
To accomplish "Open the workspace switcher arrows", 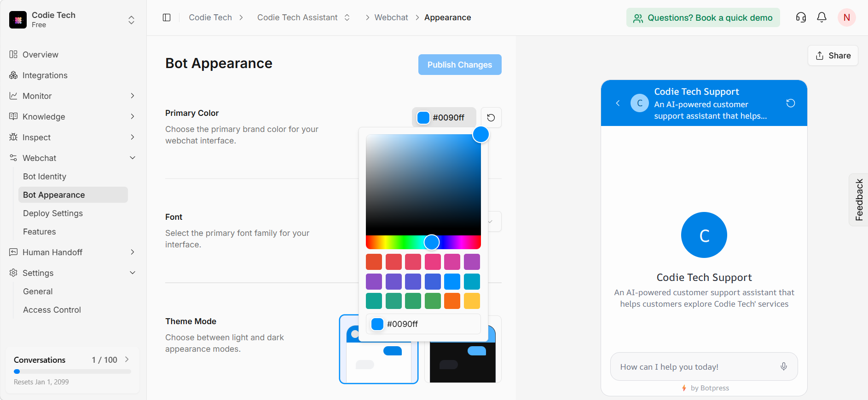I will [x=131, y=20].
